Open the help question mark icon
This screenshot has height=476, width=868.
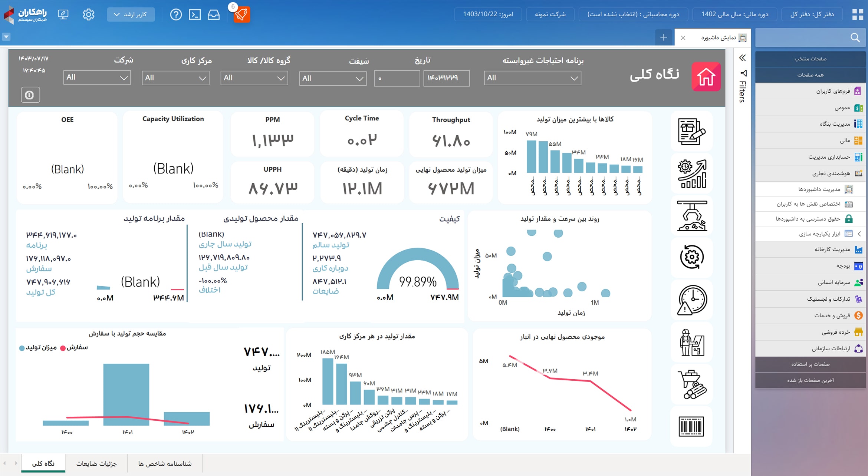click(176, 15)
